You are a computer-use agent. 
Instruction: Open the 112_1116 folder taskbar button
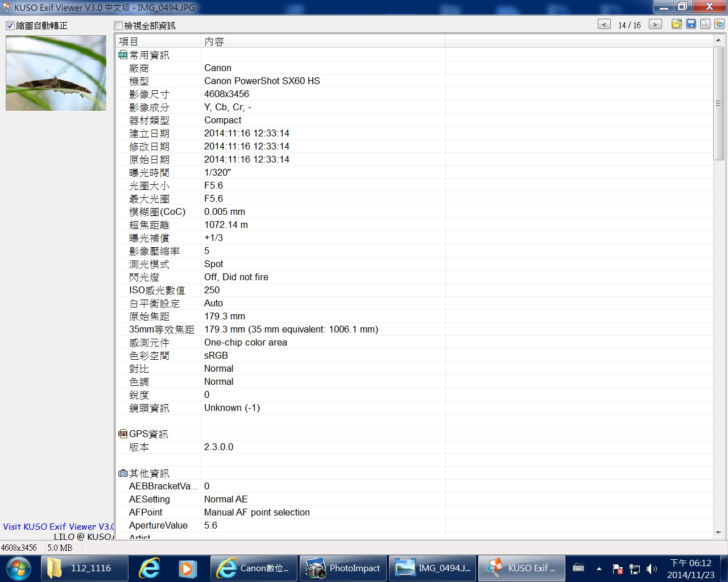[x=84, y=568]
